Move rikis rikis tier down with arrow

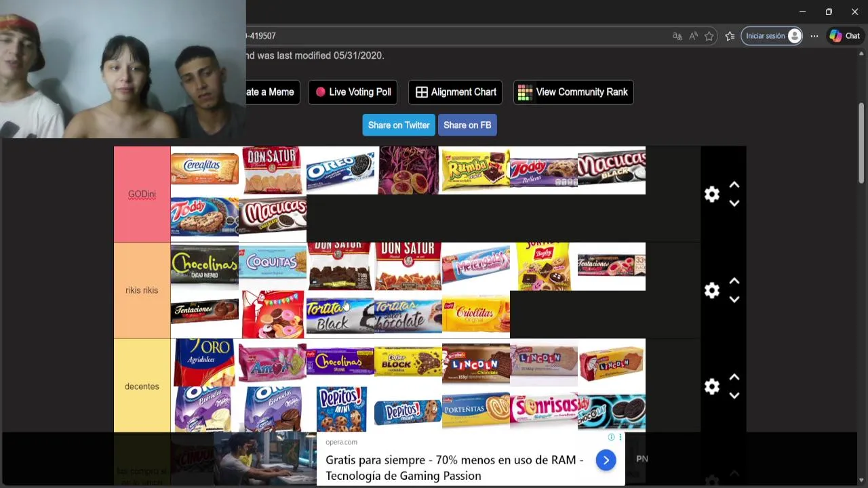pyautogui.click(x=734, y=300)
